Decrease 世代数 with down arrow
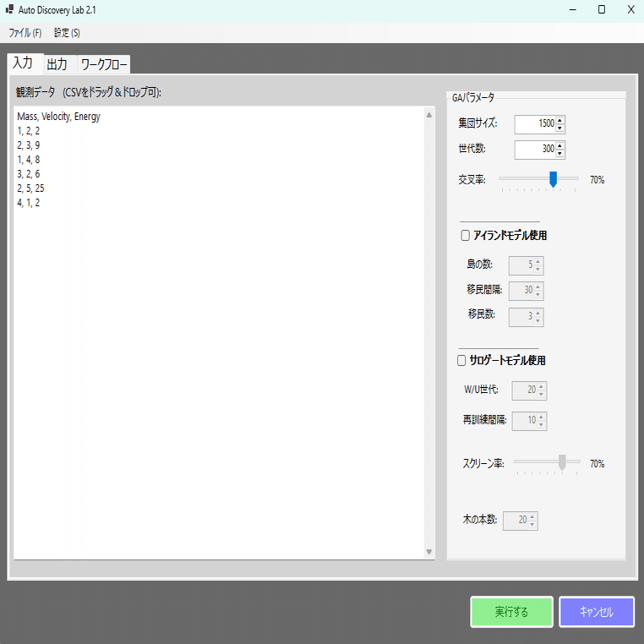 click(x=559, y=154)
